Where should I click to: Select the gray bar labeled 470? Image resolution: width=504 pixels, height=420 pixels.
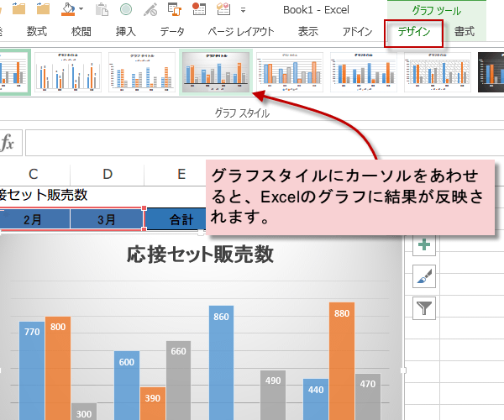coord(368,396)
